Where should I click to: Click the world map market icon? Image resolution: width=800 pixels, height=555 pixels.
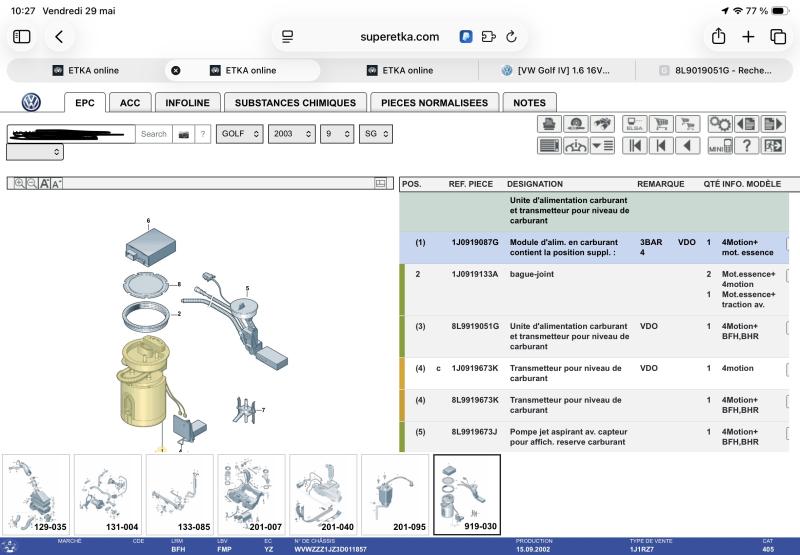(602, 124)
